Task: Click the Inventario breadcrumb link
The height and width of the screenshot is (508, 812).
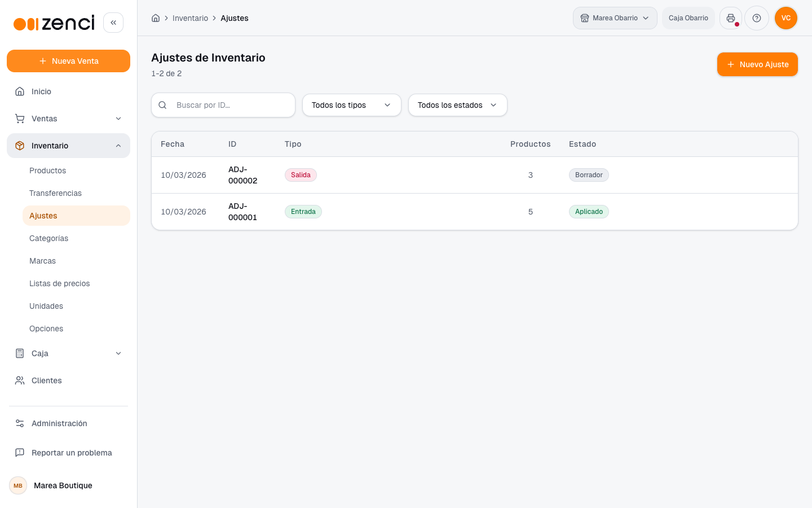Action: coord(190,18)
